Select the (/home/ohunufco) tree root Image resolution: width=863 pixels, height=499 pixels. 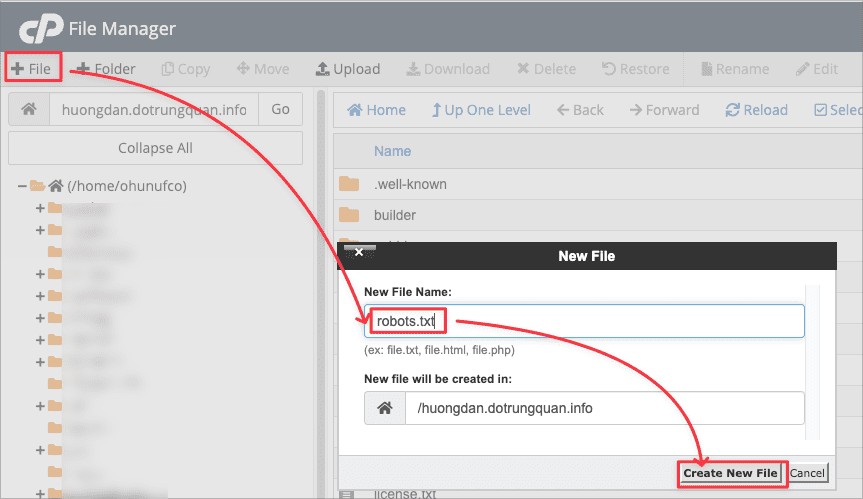[127, 186]
